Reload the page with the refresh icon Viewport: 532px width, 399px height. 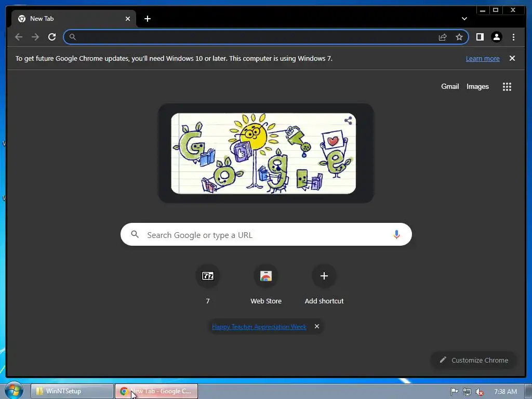point(52,37)
